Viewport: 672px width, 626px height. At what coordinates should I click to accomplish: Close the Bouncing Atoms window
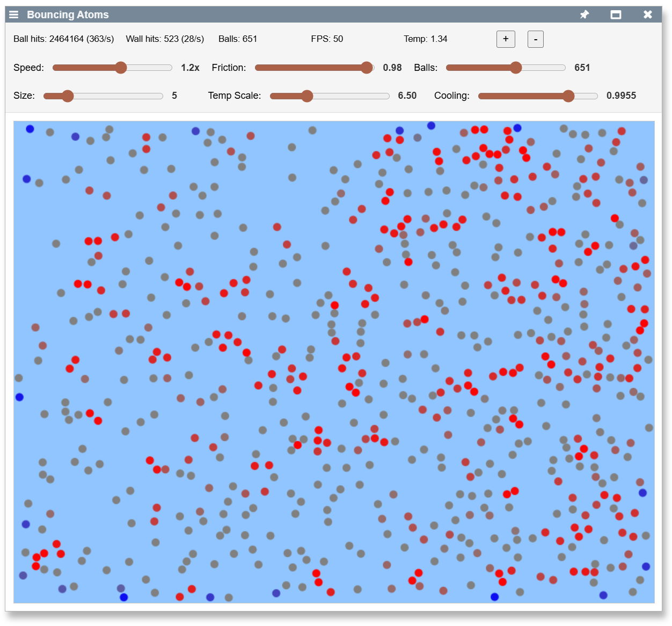click(648, 14)
